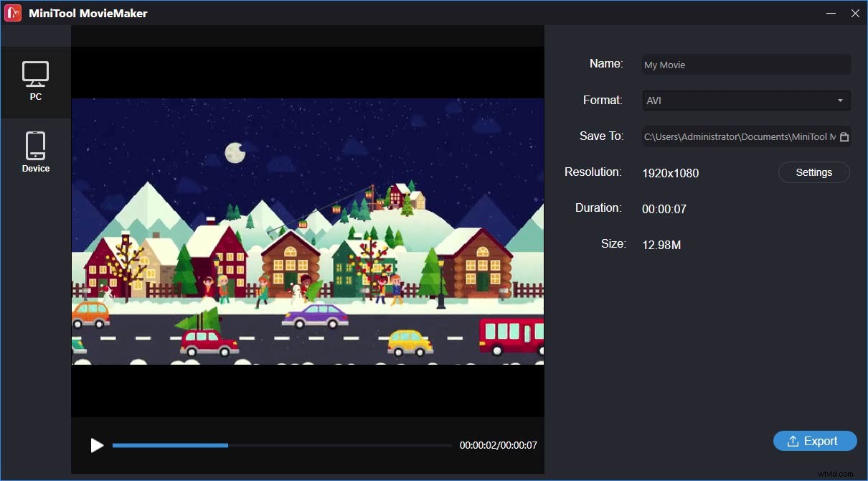Switch to the PC export tab
Viewport: 868px width, 481px height.
(x=36, y=81)
